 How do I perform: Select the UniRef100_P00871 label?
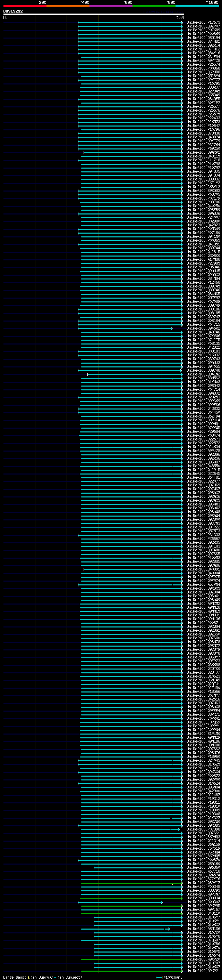[203, 623]
